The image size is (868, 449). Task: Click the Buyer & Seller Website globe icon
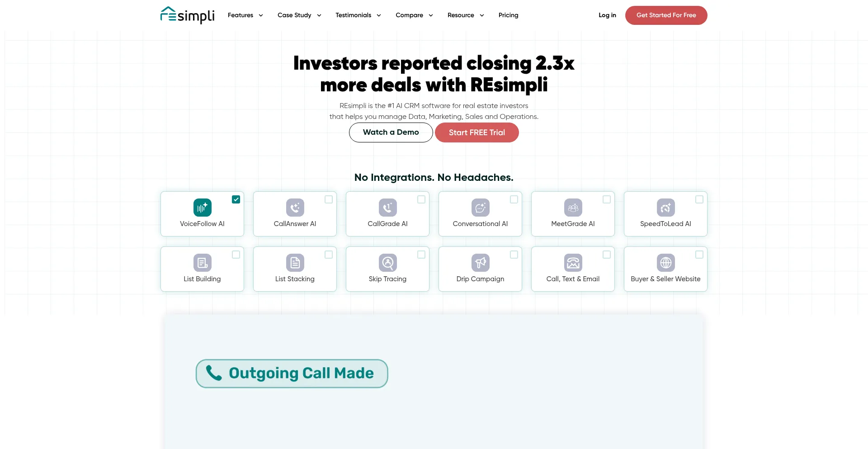665,263
